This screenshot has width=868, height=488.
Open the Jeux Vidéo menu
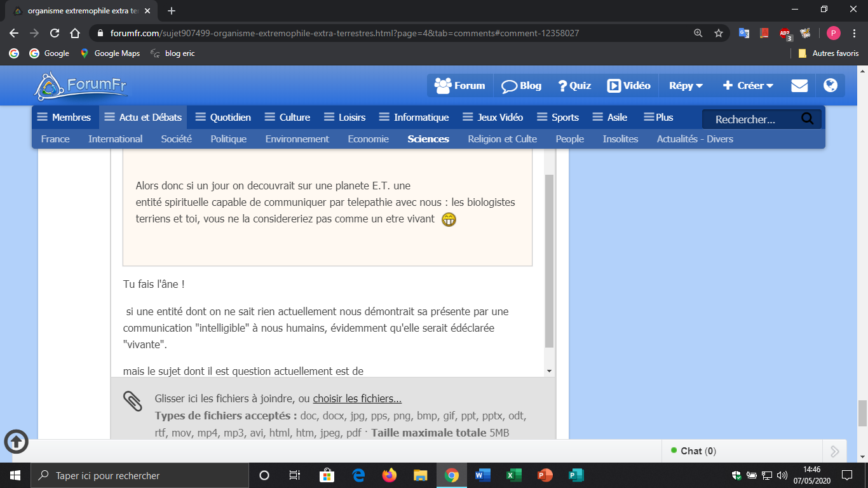(492, 117)
